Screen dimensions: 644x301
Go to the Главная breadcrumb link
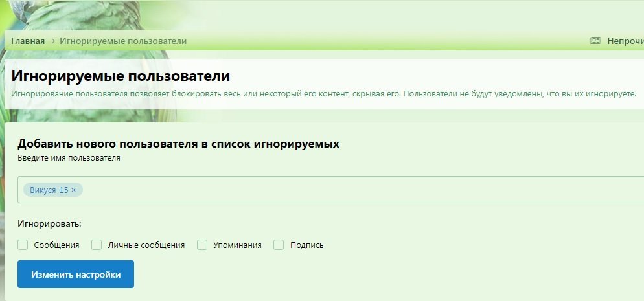pyautogui.click(x=28, y=41)
